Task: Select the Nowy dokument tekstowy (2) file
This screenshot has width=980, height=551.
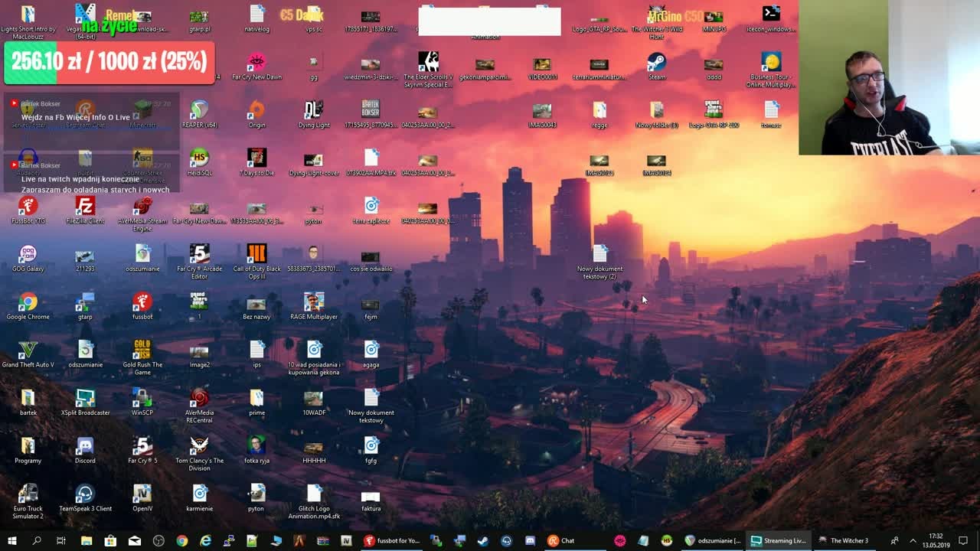Action: pos(599,262)
